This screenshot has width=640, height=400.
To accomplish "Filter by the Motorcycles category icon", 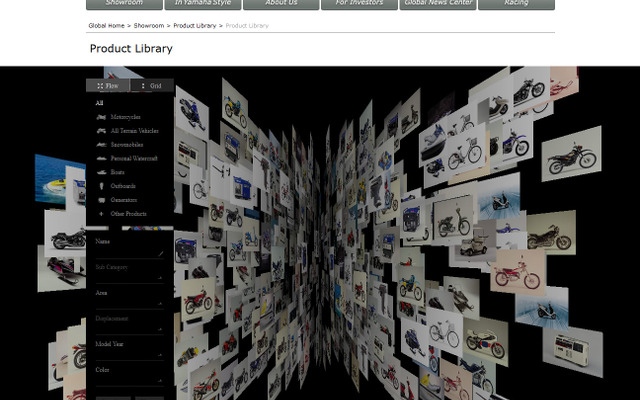I will tap(101, 117).
